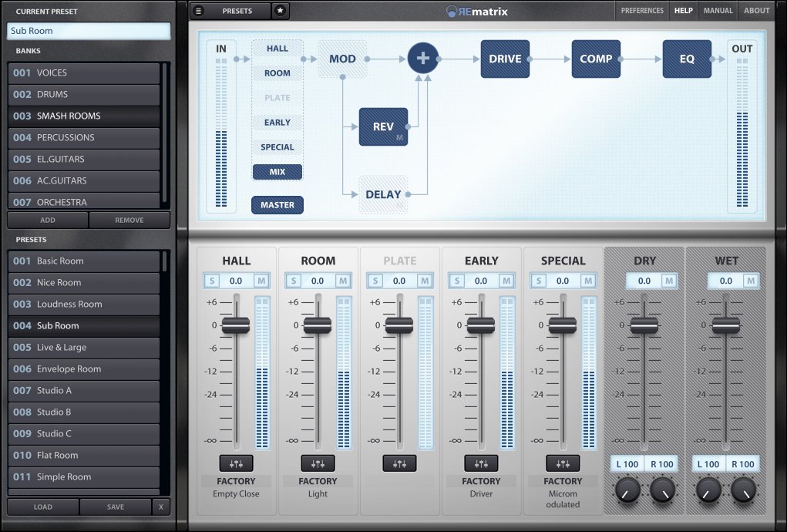This screenshot has height=532, width=787.
Task: Solo the HALL channel
Action: tap(211, 281)
